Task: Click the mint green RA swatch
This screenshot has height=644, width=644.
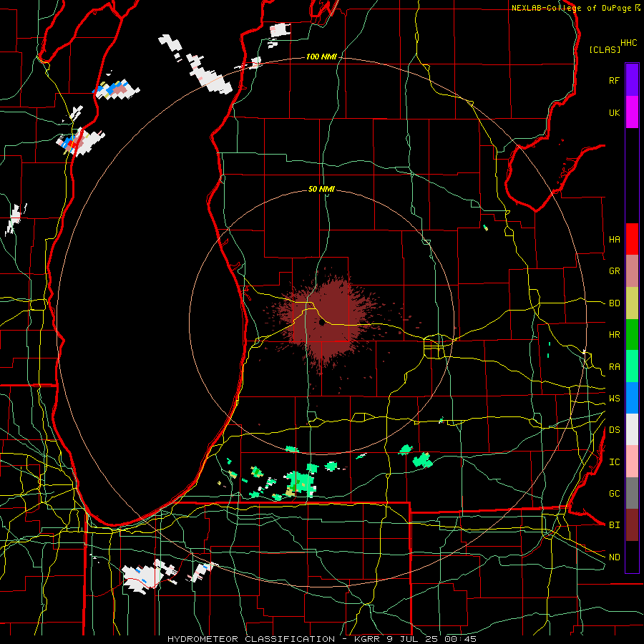Action: click(x=632, y=366)
